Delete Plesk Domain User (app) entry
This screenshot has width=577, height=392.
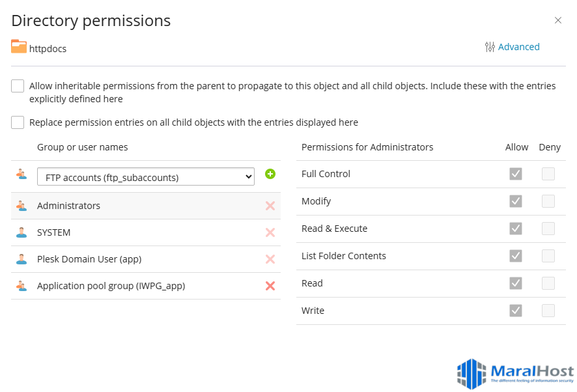270,259
